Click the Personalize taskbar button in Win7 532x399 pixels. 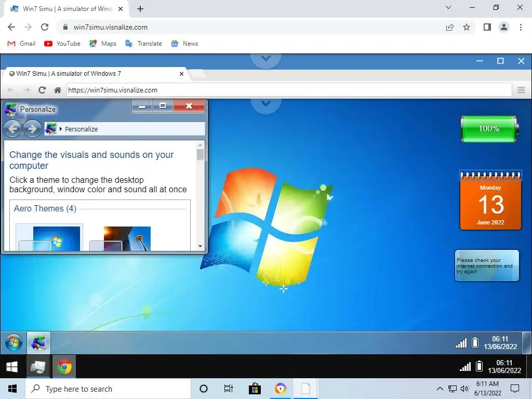[x=38, y=343]
